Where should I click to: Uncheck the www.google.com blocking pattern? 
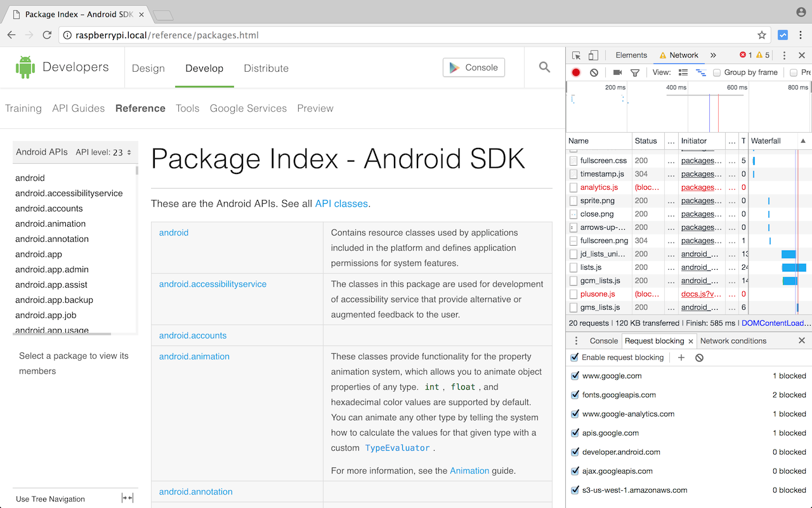click(575, 376)
